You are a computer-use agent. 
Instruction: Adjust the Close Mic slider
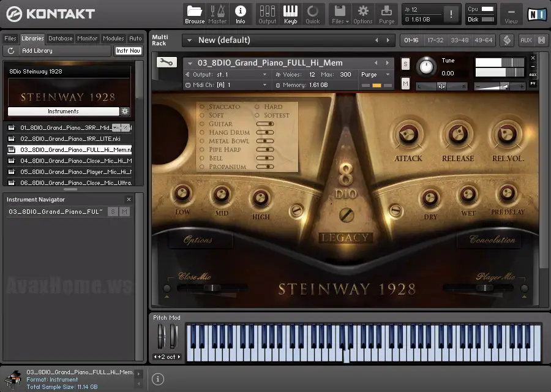[212, 288]
